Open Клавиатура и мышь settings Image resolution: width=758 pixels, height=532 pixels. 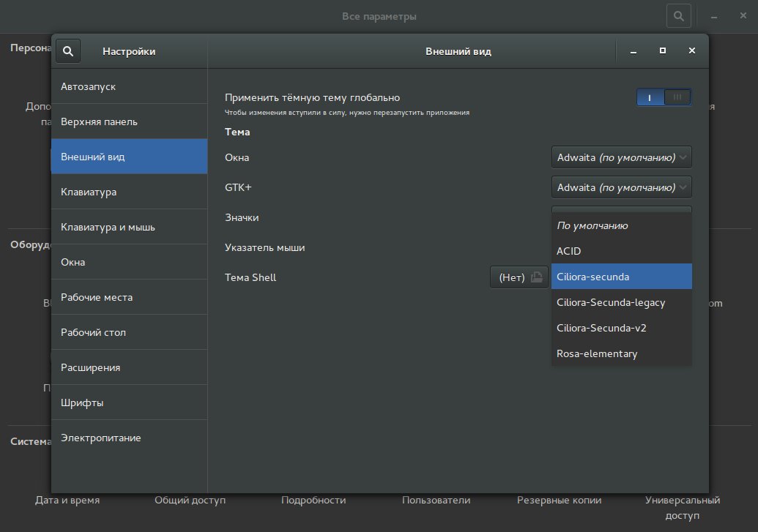coord(129,227)
